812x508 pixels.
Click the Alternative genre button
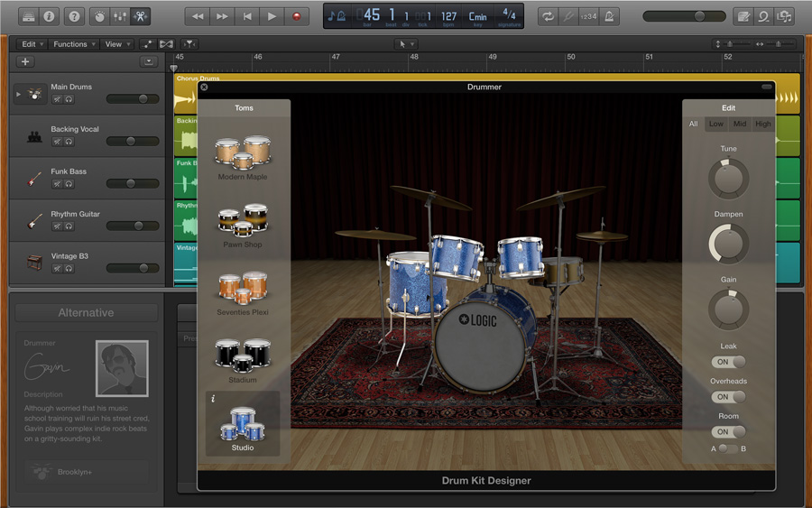point(87,313)
